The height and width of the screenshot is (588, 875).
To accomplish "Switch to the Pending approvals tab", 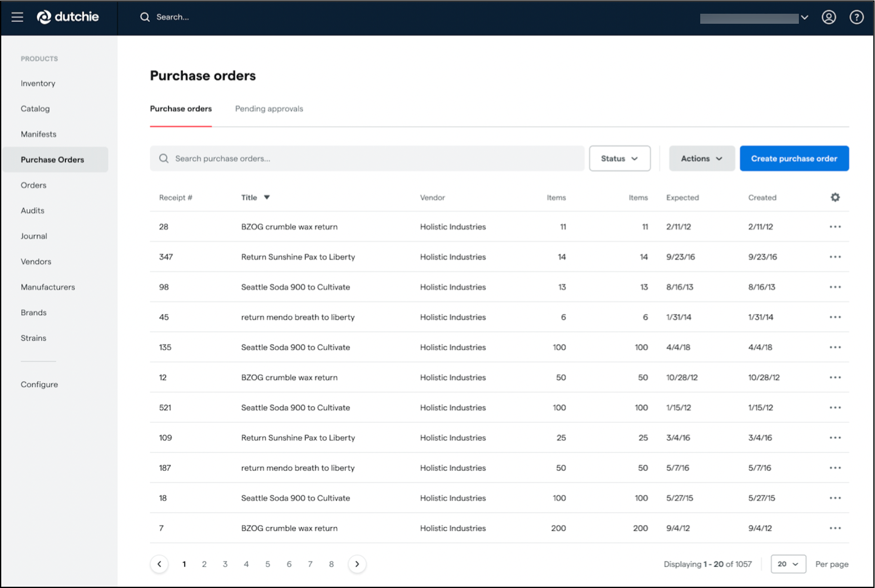I will 269,109.
